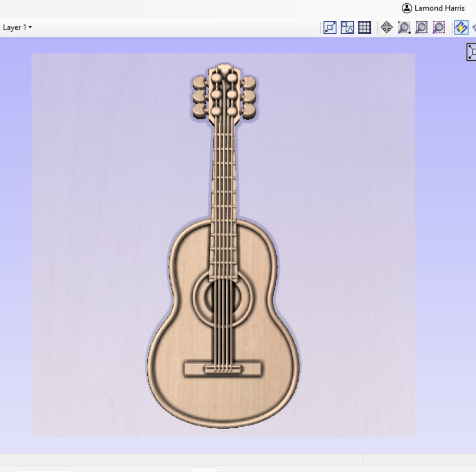Expand the layer selection arrow
This screenshot has width=476, height=472.
(29, 27)
